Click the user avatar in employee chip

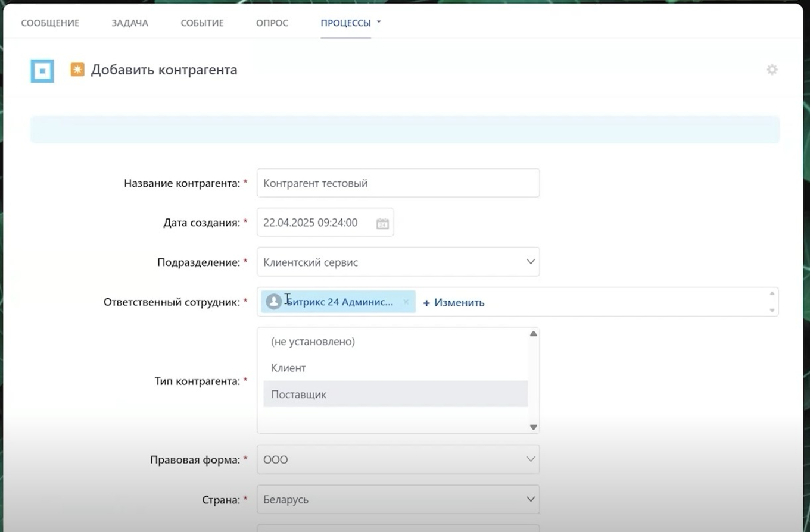273,302
